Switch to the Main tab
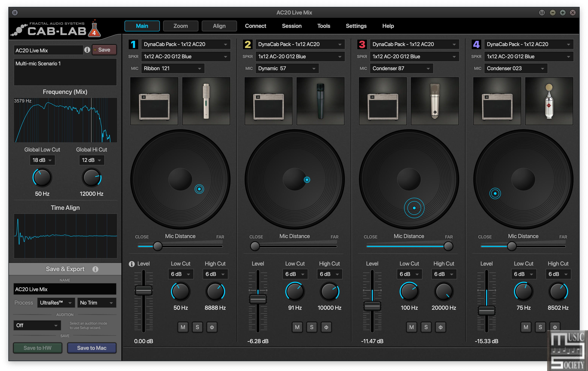 [142, 26]
